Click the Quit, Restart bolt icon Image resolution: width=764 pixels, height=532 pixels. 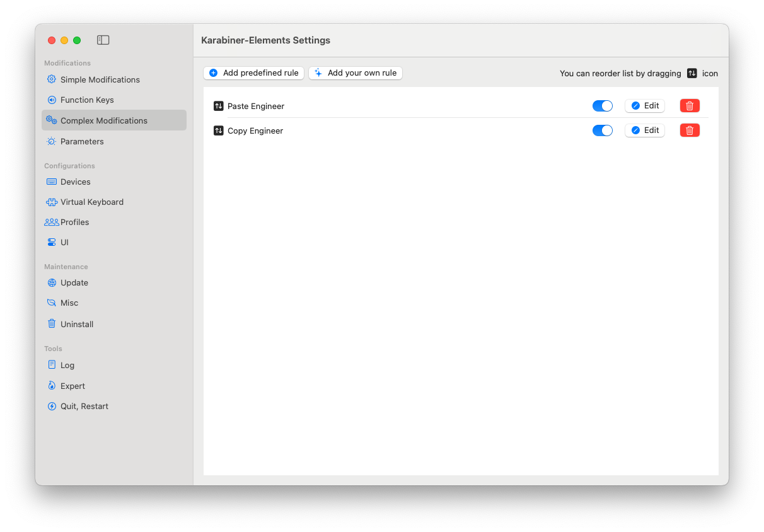click(52, 406)
